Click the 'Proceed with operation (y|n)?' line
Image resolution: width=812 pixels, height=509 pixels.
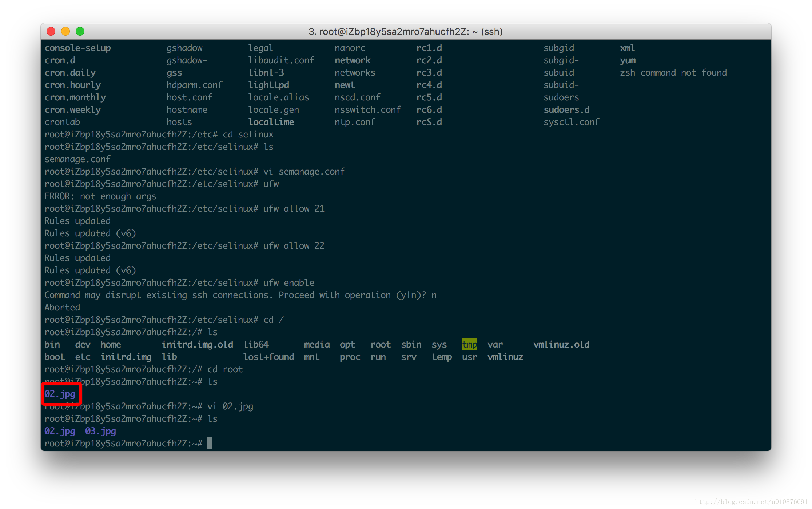[x=240, y=295]
